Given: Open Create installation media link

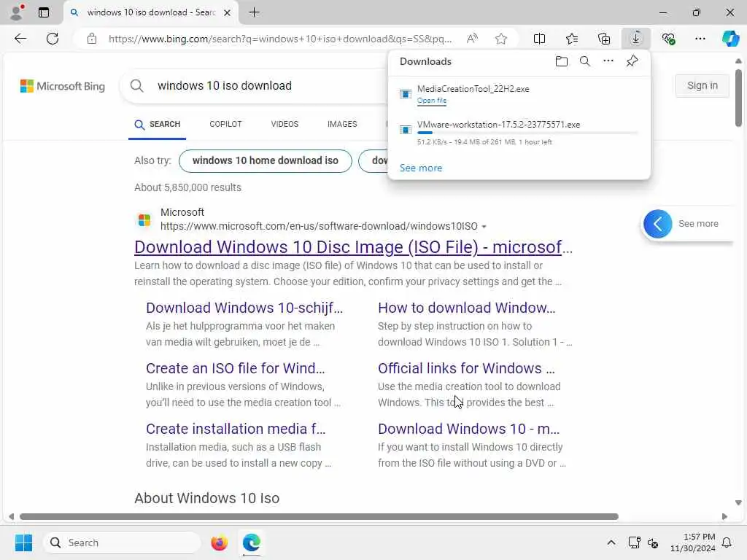Looking at the screenshot, I should click(236, 429).
